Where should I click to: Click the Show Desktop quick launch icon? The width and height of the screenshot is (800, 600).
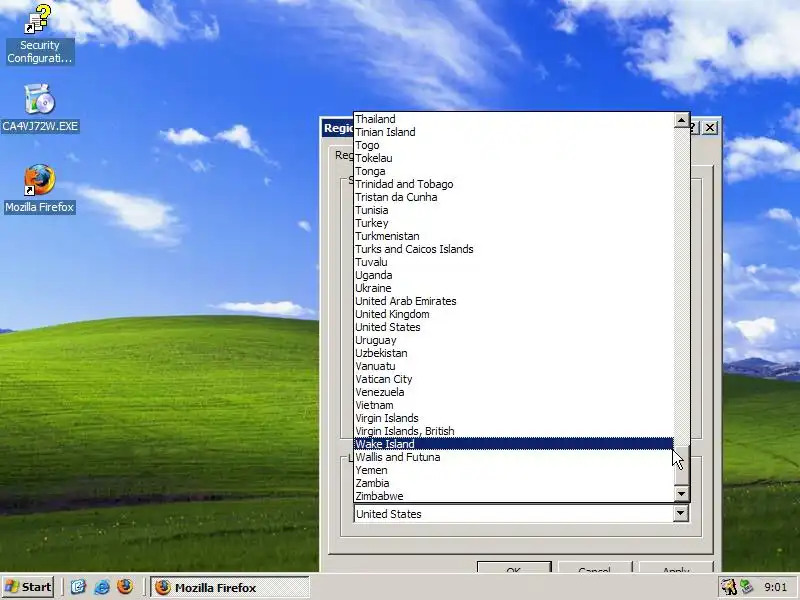[x=79, y=587]
